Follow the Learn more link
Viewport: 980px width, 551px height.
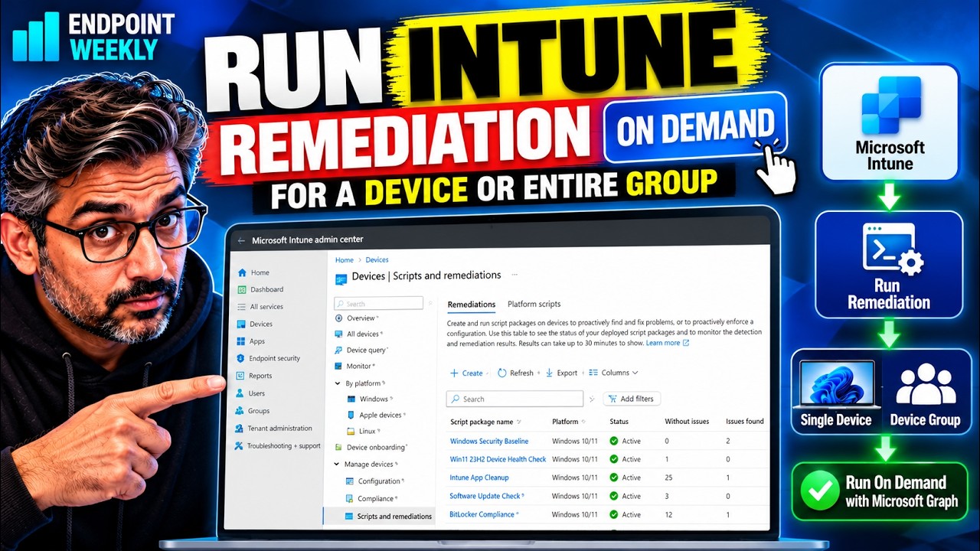[668, 344]
